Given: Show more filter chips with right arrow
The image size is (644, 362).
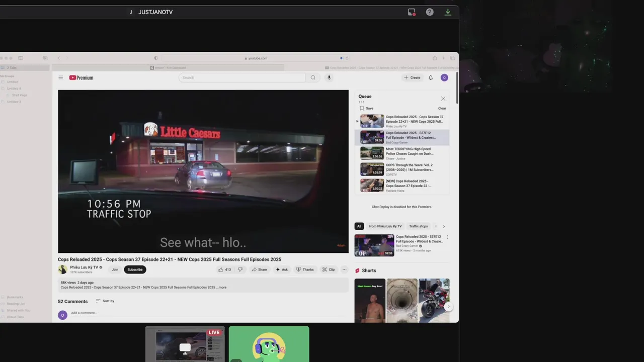Looking at the screenshot, I should pyautogui.click(x=443, y=226).
